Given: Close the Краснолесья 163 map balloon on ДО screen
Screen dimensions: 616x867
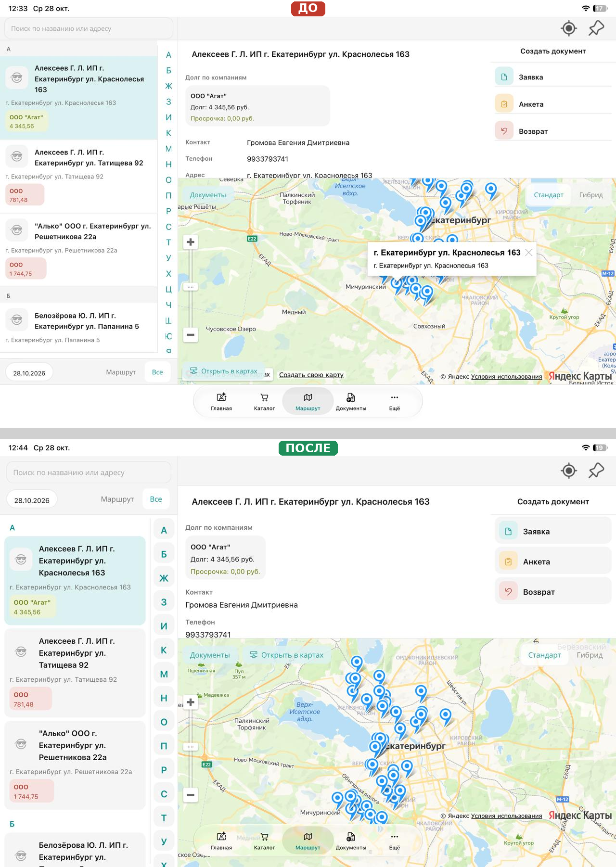Looking at the screenshot, I should pos(528,253).
